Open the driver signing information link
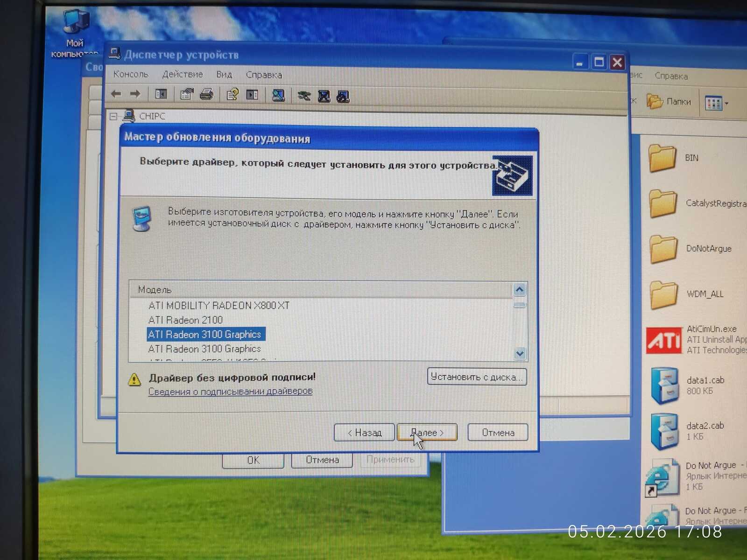Image resolution: width=747 pixels, height=560 pixels. pyautogui.click(x=230, y=391)
